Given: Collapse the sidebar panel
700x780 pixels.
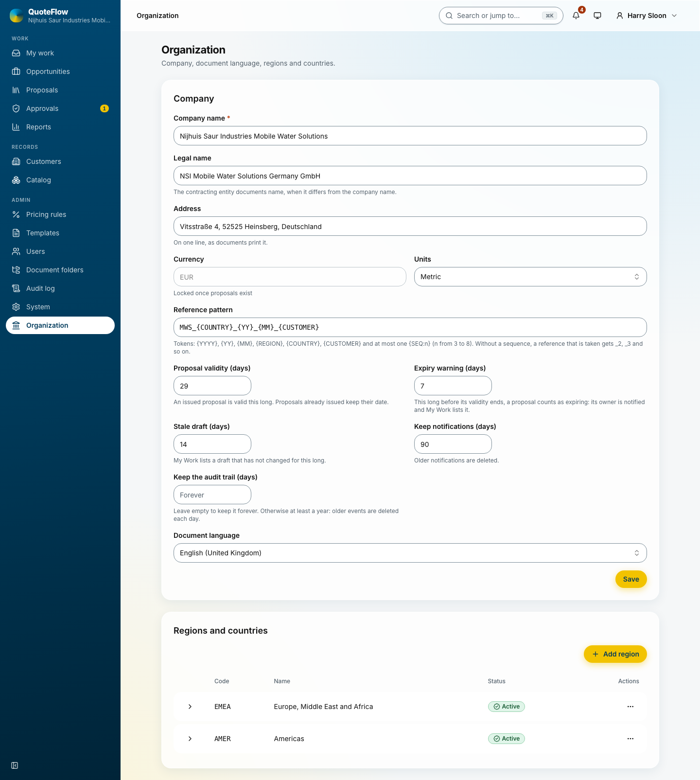Looking at the screenshot, I should (x=15, y=765).
